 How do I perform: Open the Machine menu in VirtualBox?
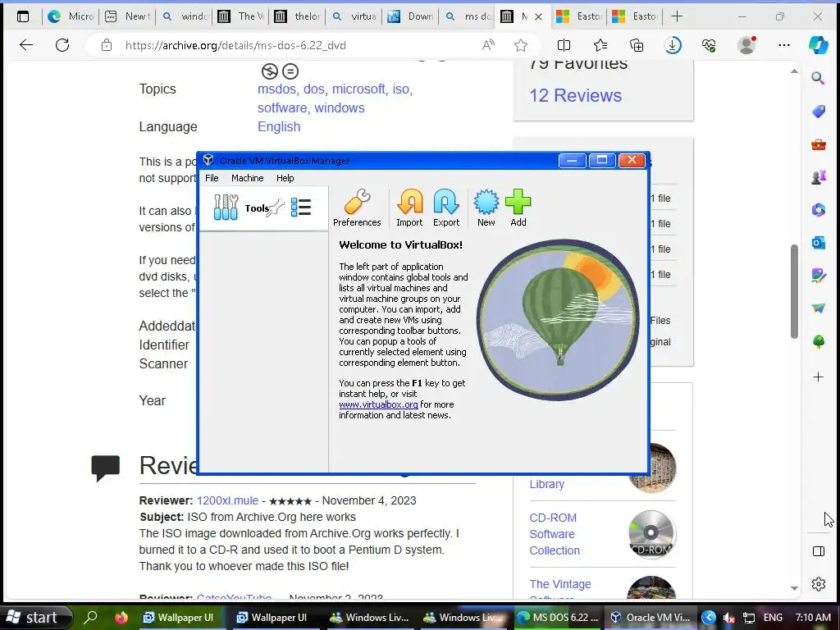[x=248, y=178]
